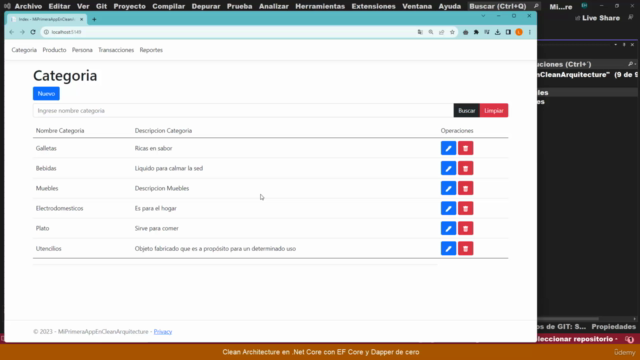Open the Git menu

[x=101, y=6]
